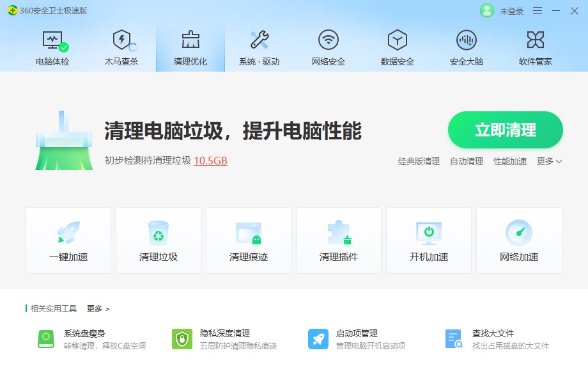Launch 一键加速 rocket tool
Image resolution: width=588 pixels, height=371 pixels.
tap(68, 240)
